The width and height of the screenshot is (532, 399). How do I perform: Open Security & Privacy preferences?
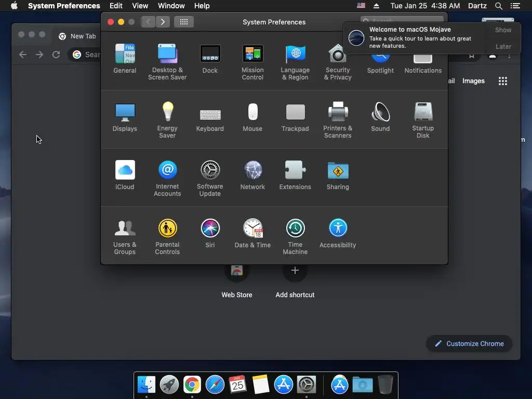point(338,62)
